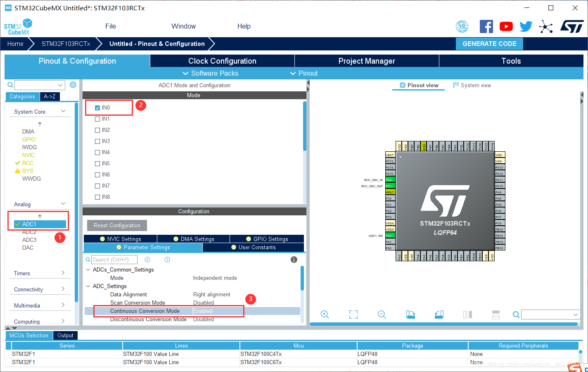588x372 pixels.
Task: Click the ST logo in header
Action: tap(572, 26)
